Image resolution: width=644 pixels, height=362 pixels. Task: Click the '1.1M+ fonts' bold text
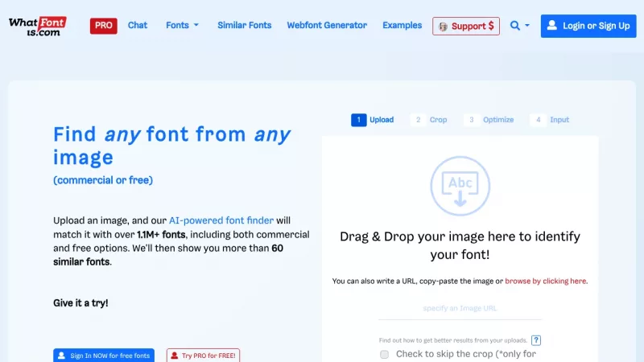(x=161, y=235)
